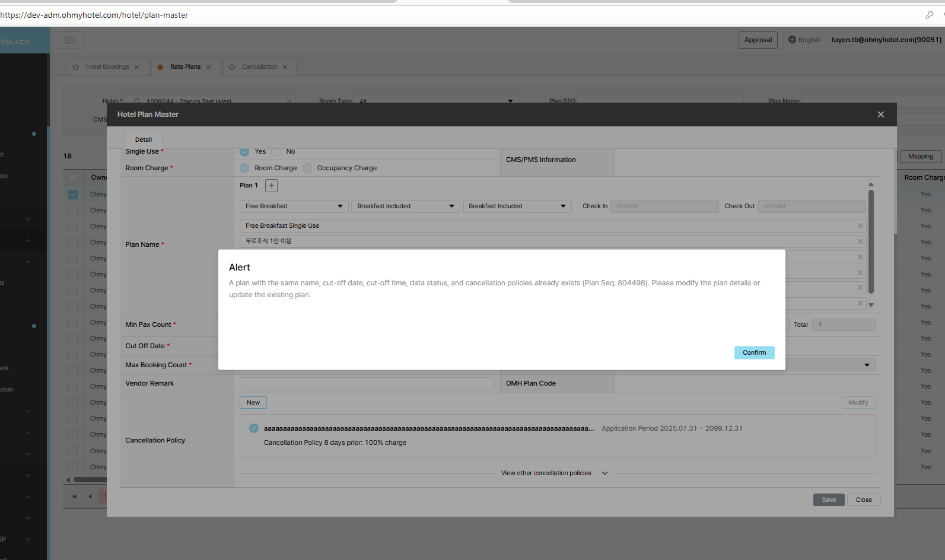Open the Breakfast Included dropdown beside Check In

coord(517,206)
